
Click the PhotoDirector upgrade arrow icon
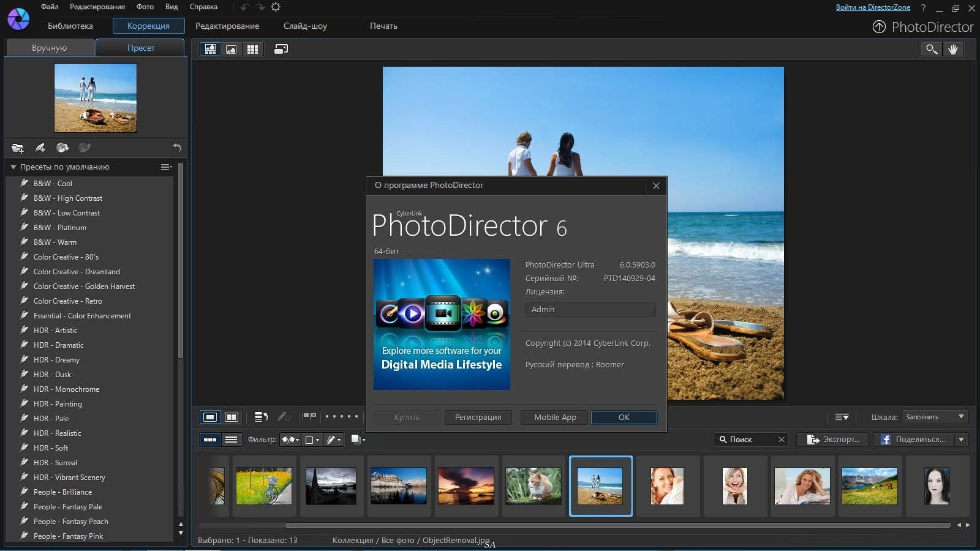point(879,27)
